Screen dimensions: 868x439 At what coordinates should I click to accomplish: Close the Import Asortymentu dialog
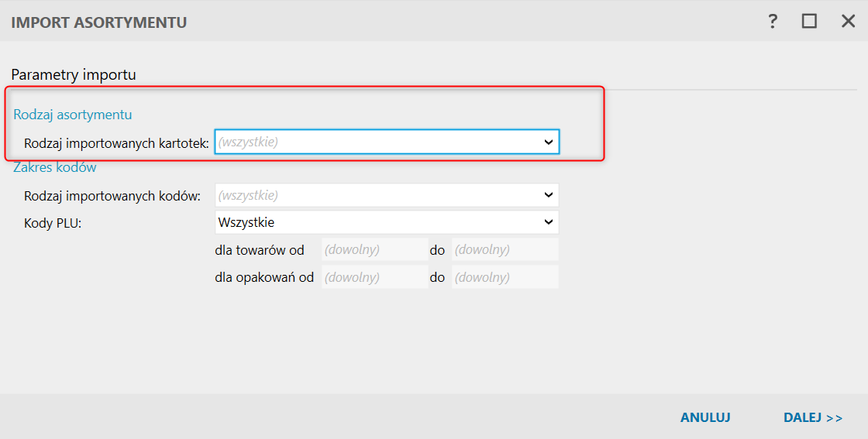pos(848,22)
